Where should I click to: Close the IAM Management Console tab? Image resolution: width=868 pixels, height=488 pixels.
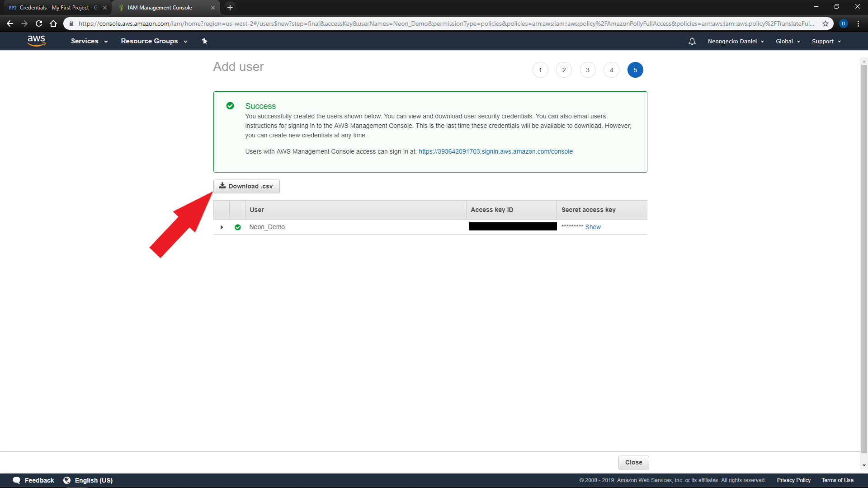[213, 8]
